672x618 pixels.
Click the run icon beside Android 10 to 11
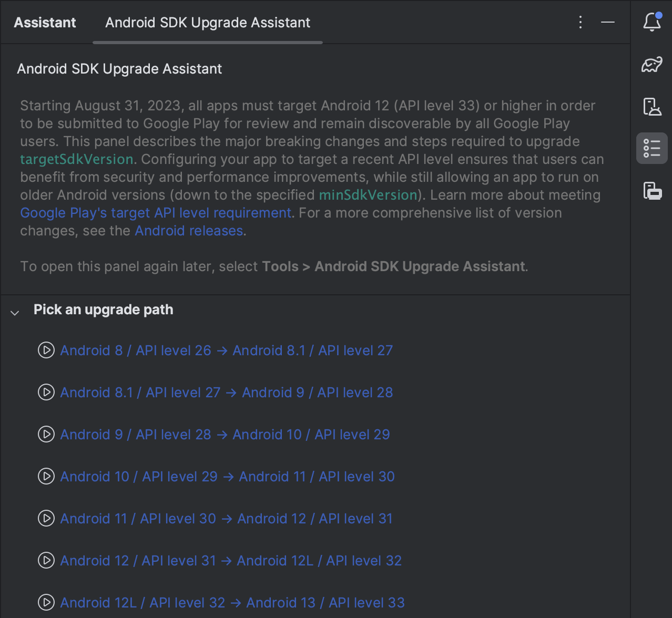[46, 476]
